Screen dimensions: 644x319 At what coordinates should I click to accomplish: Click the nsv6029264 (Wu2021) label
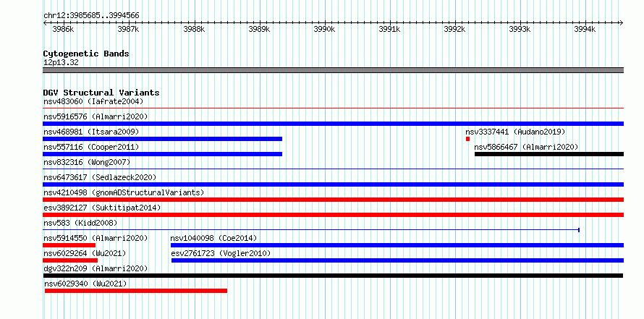pyautogui.click(x=85, y=253)
